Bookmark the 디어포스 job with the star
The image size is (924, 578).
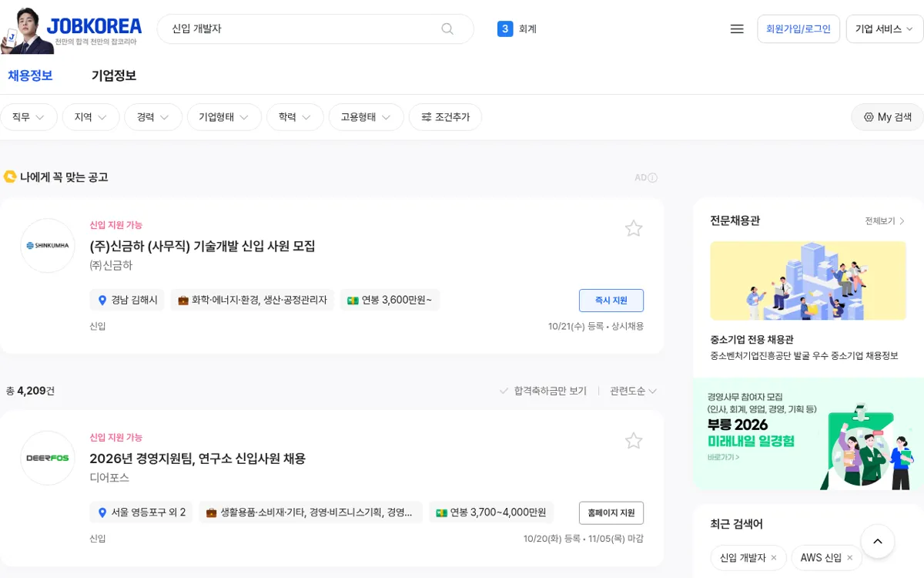click(x=634, y=441)
